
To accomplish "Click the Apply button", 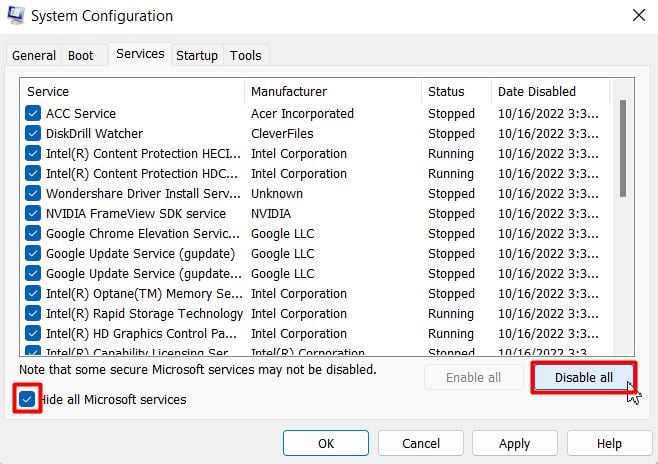I will click(514, 443).
